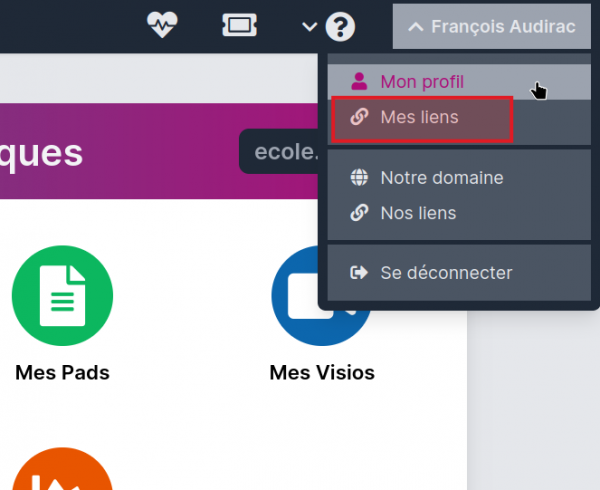Open the green Mes Pads document icon
The height and width of the screenshot is (490, 600).
62,296
